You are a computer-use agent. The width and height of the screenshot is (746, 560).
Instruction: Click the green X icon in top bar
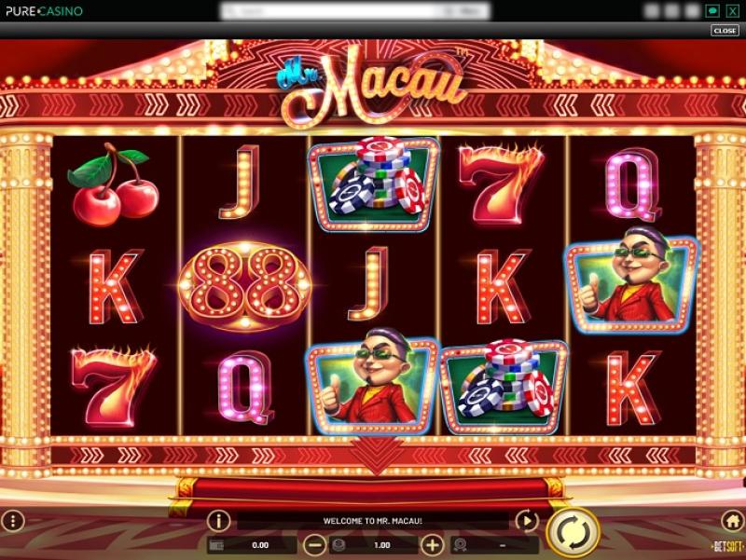pos(733,10)
